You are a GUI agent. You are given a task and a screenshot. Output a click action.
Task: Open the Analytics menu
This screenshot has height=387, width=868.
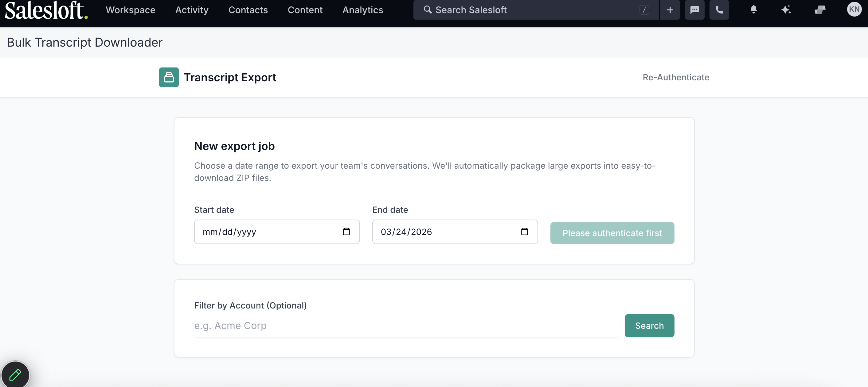point(362,10)
